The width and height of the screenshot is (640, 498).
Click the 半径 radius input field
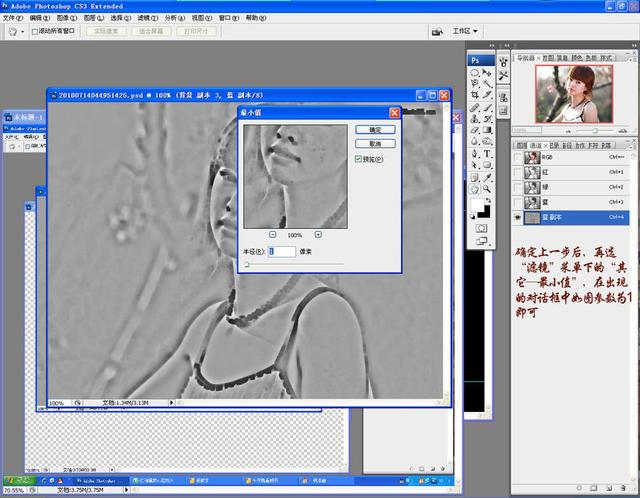[283, 252]
